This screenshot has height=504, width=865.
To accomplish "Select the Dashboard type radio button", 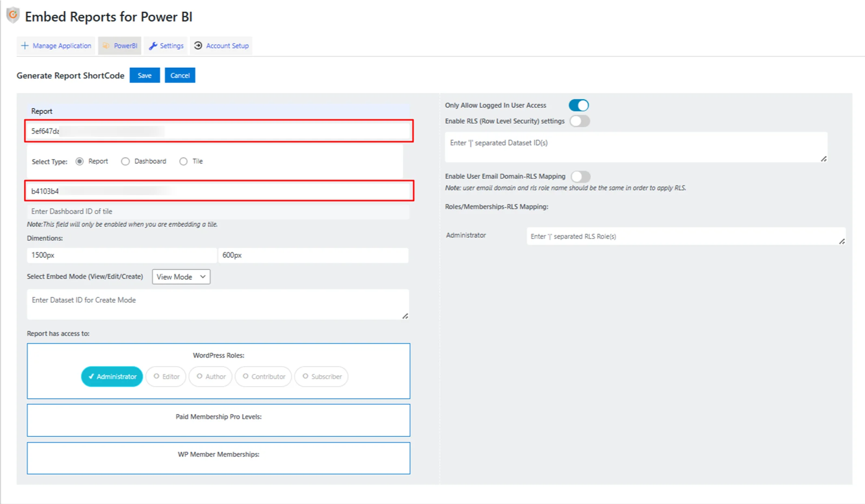I will point(125,161).
